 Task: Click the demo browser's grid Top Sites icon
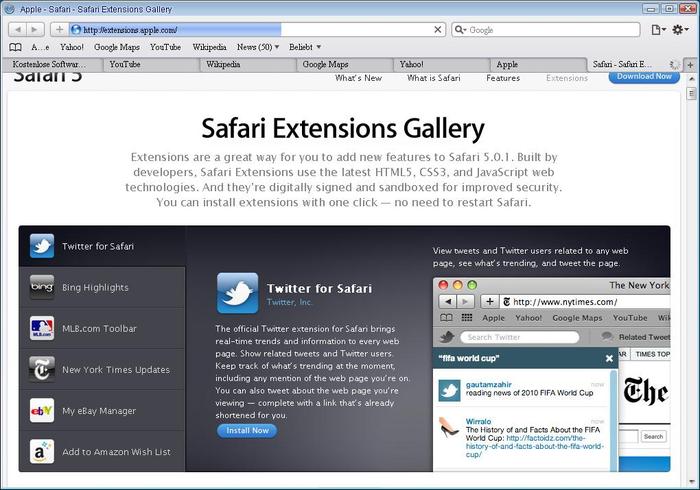pyautogui.click(x=467, y=318)
